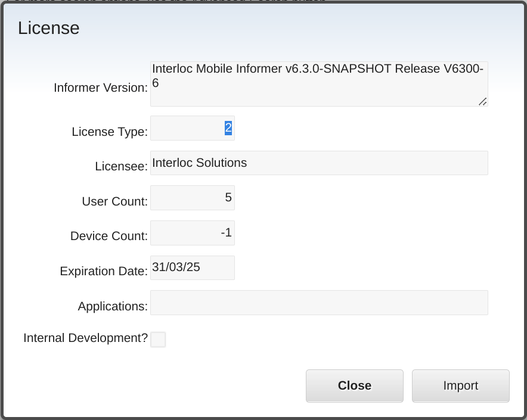Click the 'Informer Version:' label
The height and width of the screenshot is (420, 527).
(101, 88)
